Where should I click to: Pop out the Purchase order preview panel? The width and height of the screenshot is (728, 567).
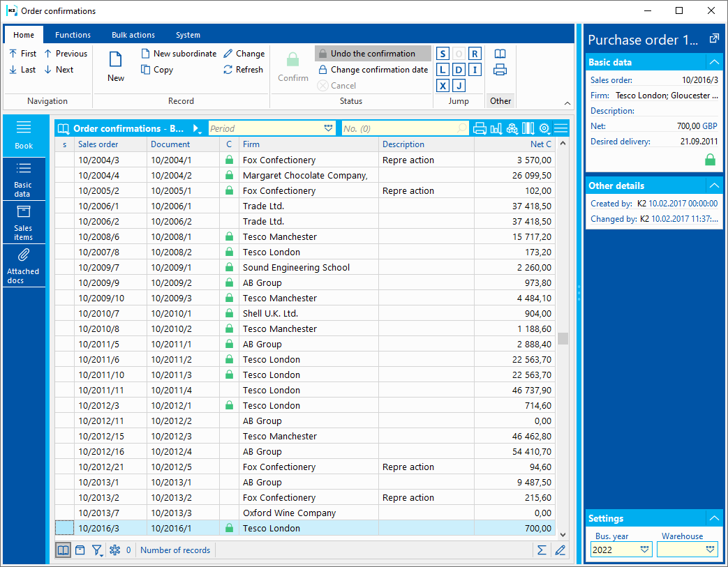point(713,39)
